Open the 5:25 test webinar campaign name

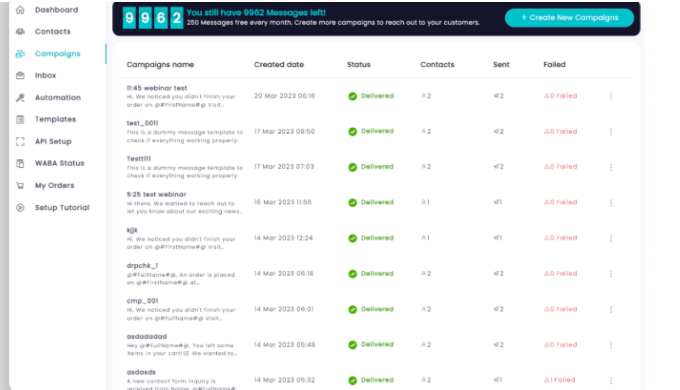(156, 194)
